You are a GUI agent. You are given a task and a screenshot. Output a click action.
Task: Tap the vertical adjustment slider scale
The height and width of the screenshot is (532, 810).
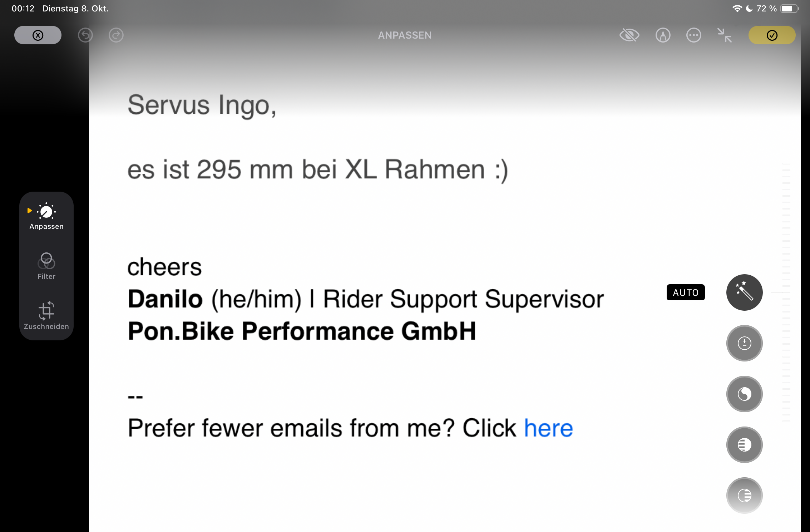click(x=786, y=292)
